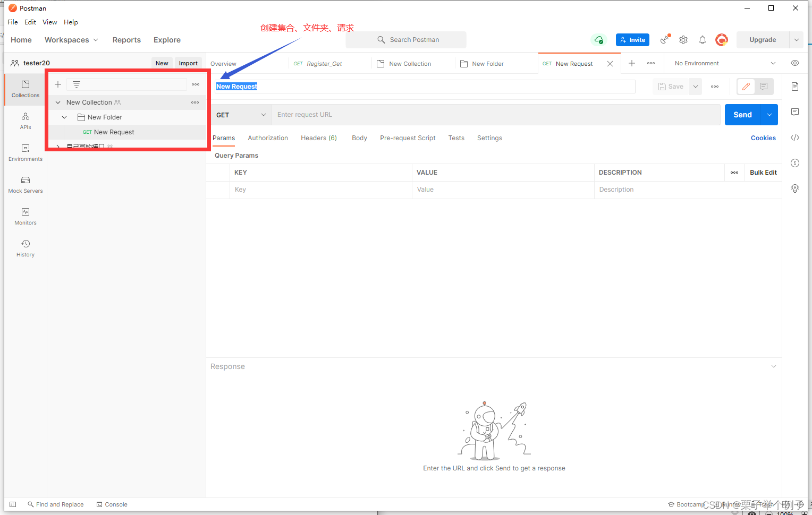Open the comments icon in right sidebar
Viewport: 812px width, 515px height.
[795, 112]
